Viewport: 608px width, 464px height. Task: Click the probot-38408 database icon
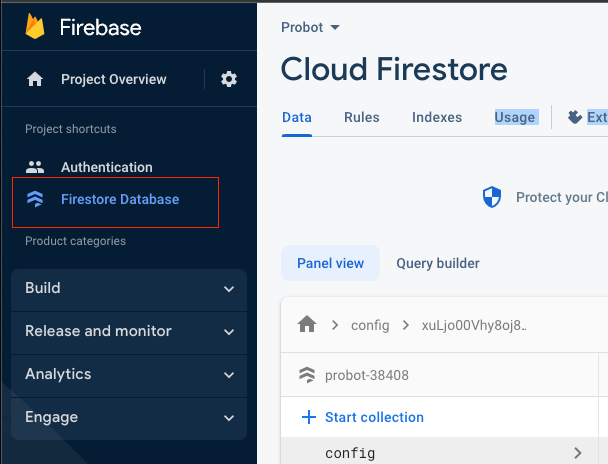click(x=308, y=375)
